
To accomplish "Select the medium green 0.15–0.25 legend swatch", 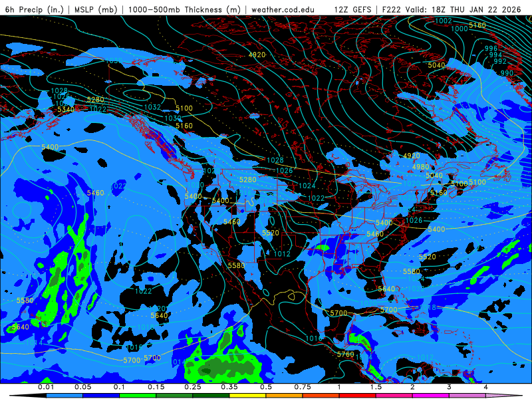I will pos(174,396).
